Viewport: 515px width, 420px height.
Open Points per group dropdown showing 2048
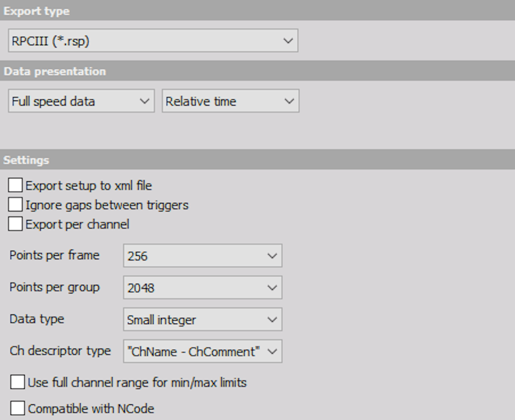[x=203, y=287]
